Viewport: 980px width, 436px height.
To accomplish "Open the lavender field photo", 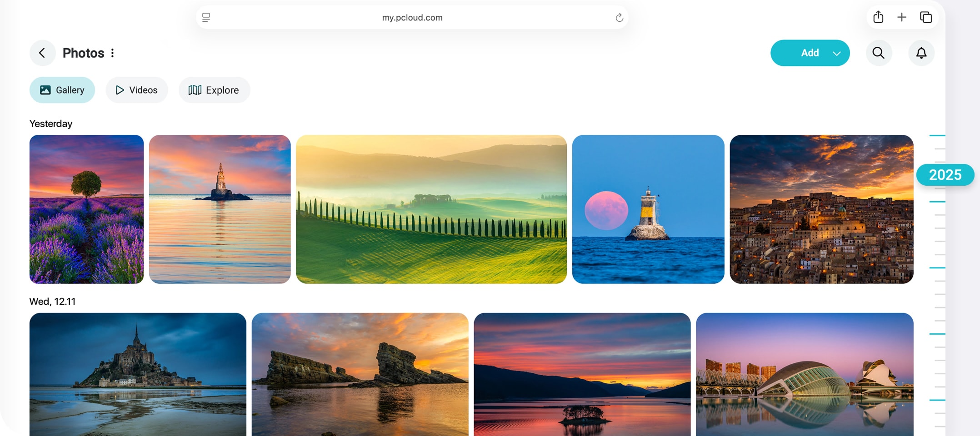I will pos(86,209).
